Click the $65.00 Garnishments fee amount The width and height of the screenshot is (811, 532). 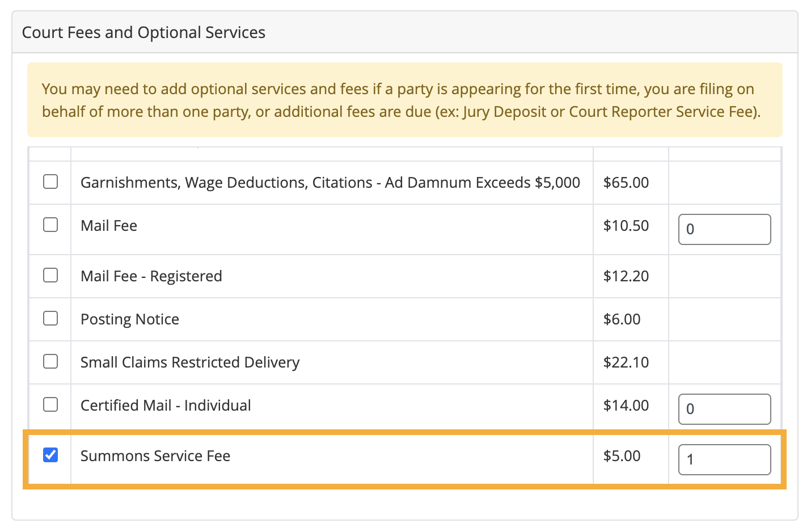click(626, 183)
